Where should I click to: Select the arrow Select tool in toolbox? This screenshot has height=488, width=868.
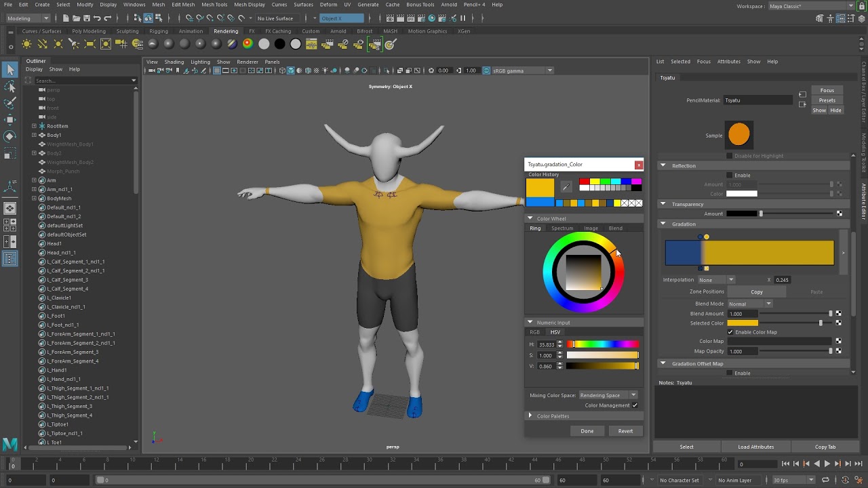[10, 70]
